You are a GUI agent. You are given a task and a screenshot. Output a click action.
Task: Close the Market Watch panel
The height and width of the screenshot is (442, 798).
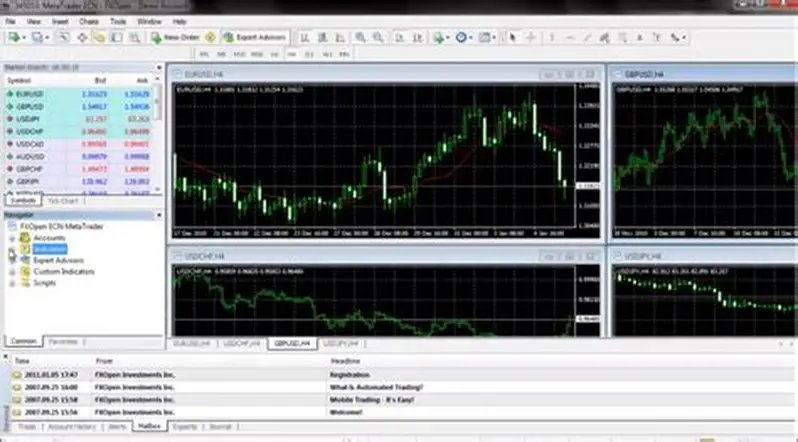159,67
